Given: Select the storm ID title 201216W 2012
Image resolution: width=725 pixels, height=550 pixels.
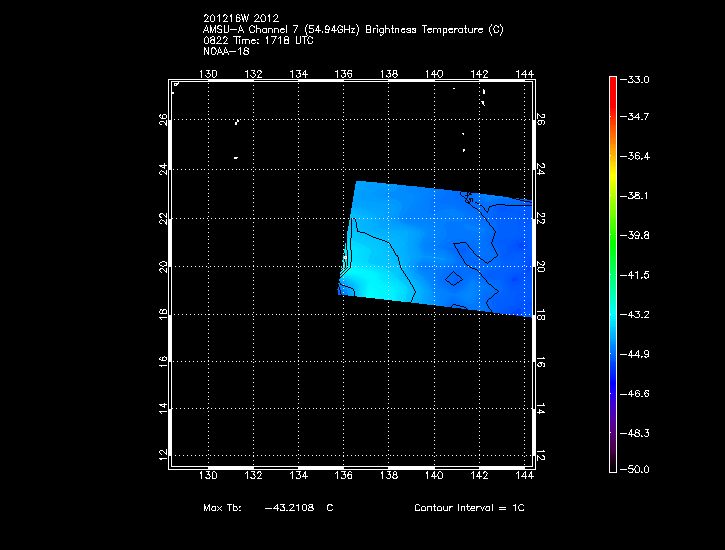Looking at the screenshot, I should (x=242, y=18).
